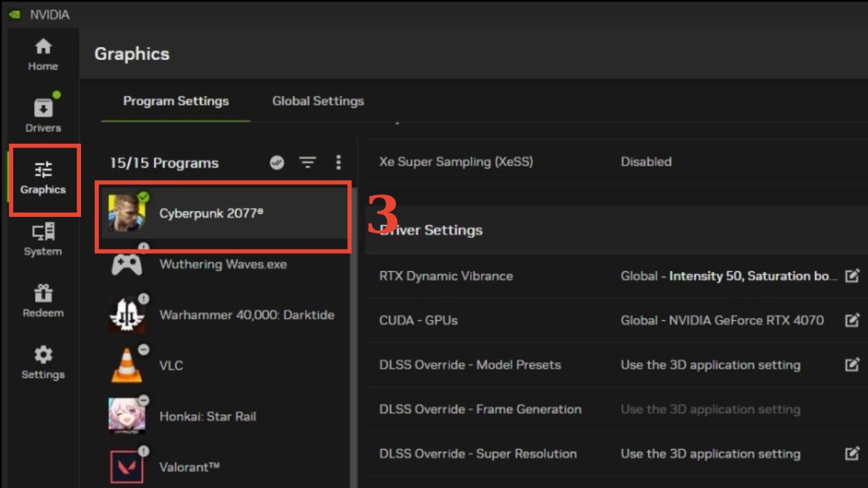Click the NVIDIA logo in title bar

click(15, 14)
